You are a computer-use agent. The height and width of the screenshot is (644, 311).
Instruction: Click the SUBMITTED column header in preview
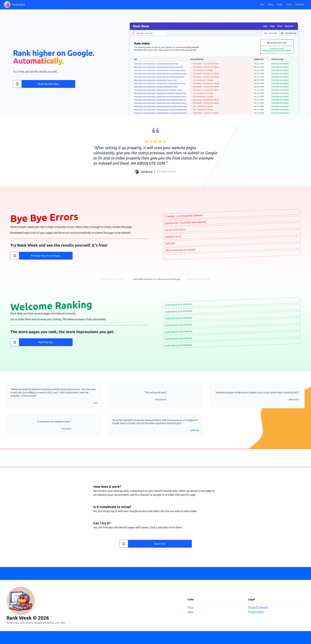(259, 60)
